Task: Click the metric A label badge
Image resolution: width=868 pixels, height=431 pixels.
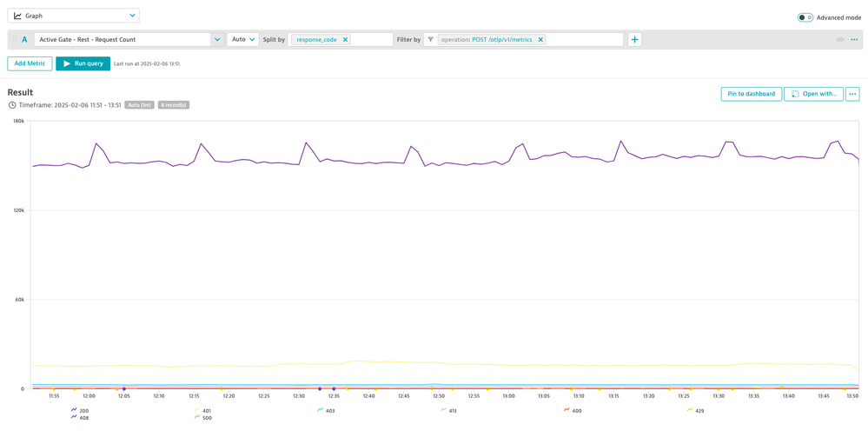Action: pyautogui.click(x=24, y=40)
